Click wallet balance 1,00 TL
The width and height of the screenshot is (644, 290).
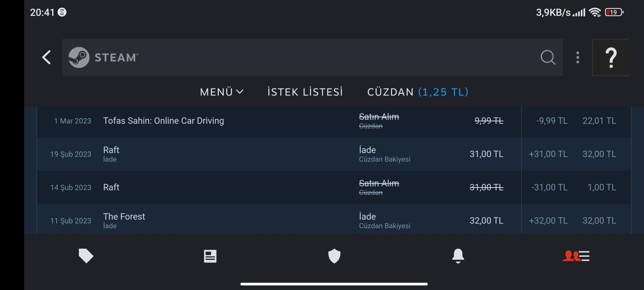click(x=602, y=187)
